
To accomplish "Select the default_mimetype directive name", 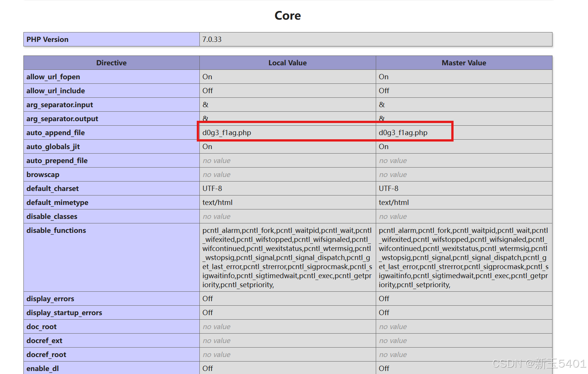I will 57,203.
